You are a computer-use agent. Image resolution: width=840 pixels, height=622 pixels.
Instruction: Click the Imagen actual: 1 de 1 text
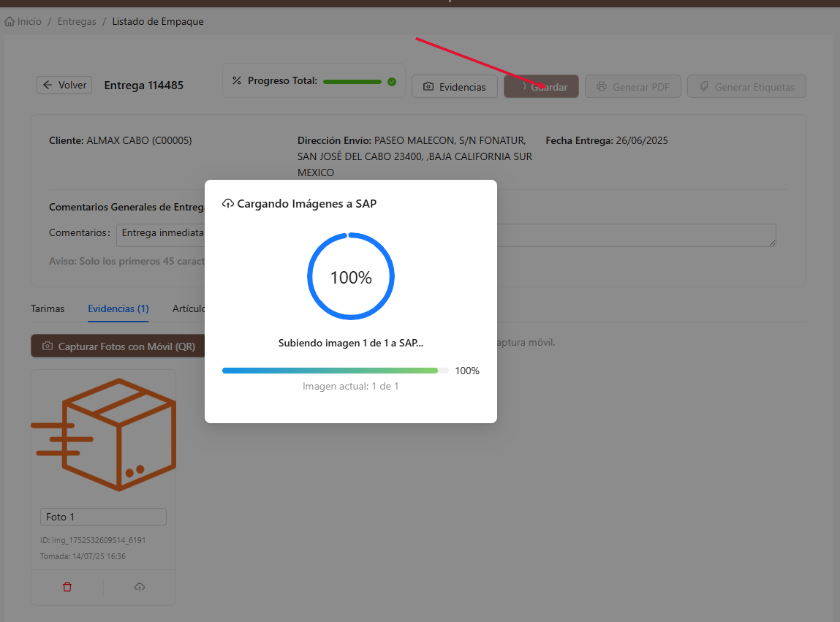click(350, 386)
